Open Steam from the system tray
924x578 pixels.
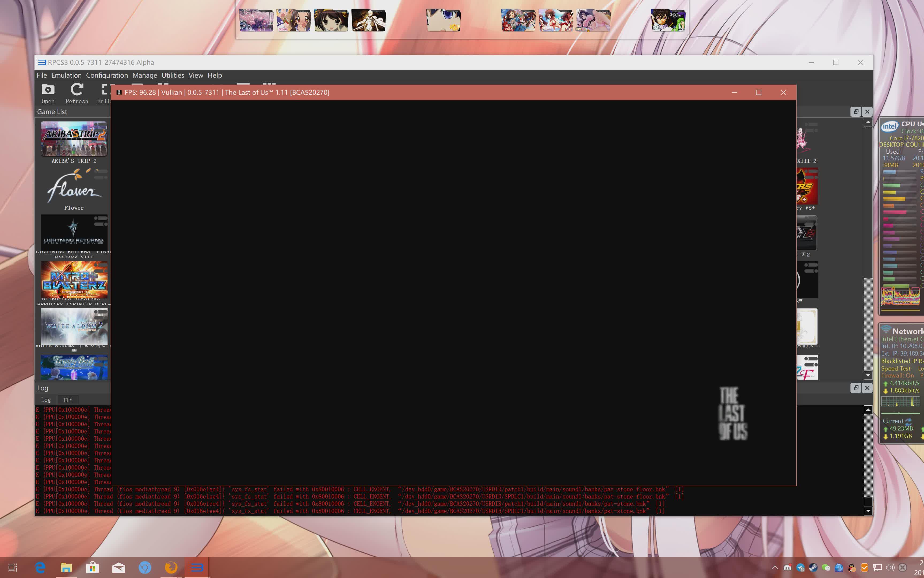click(813, 568)
